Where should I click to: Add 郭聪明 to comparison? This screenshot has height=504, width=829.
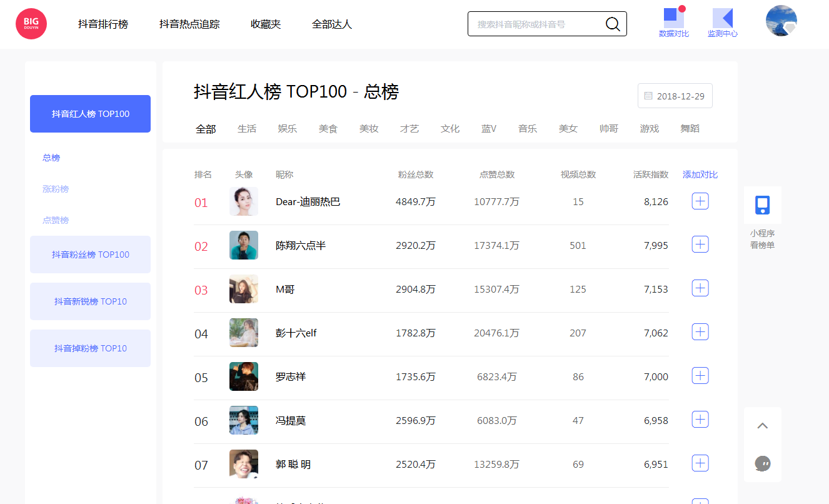700,463
